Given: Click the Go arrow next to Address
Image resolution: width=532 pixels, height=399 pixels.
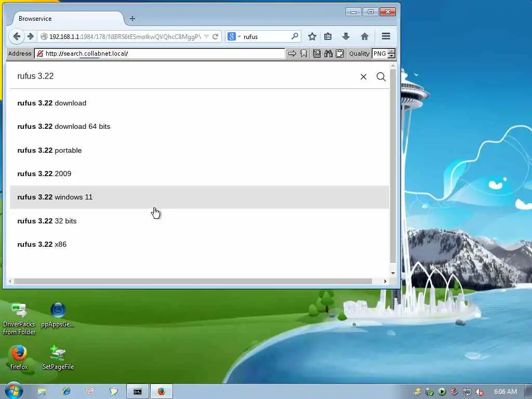Looking at the screenshot, I should point(292,54).
